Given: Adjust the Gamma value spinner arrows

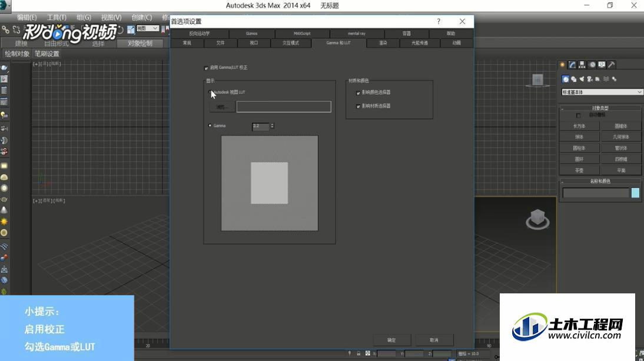Looking at the screenshot, I should [273, 126].
